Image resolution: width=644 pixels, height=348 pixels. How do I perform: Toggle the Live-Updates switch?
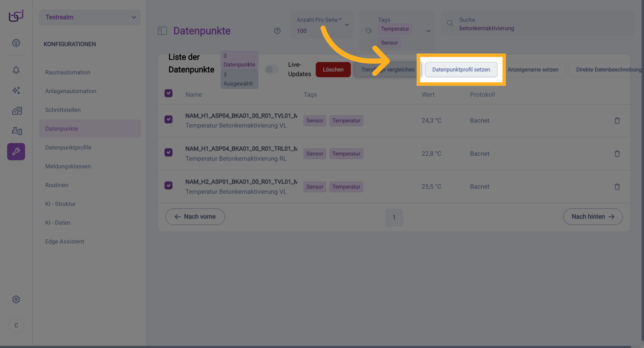[272, 69]
